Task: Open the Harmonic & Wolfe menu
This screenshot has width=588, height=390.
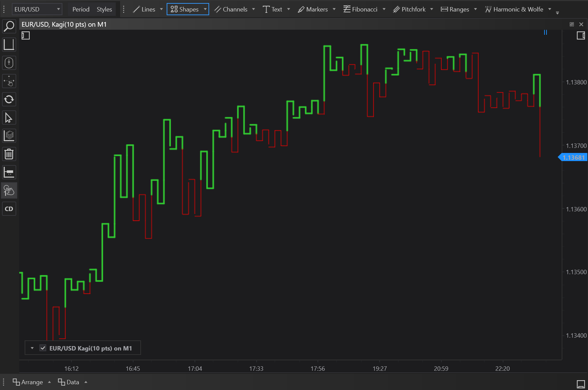Action: (518, 9)
